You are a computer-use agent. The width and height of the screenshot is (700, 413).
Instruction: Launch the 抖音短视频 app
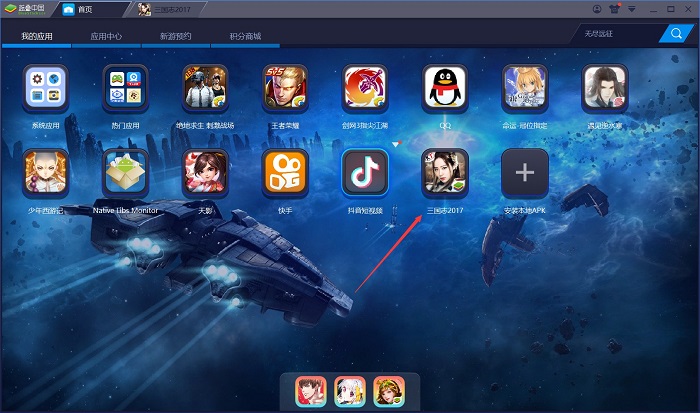click(x=365, y=173)
